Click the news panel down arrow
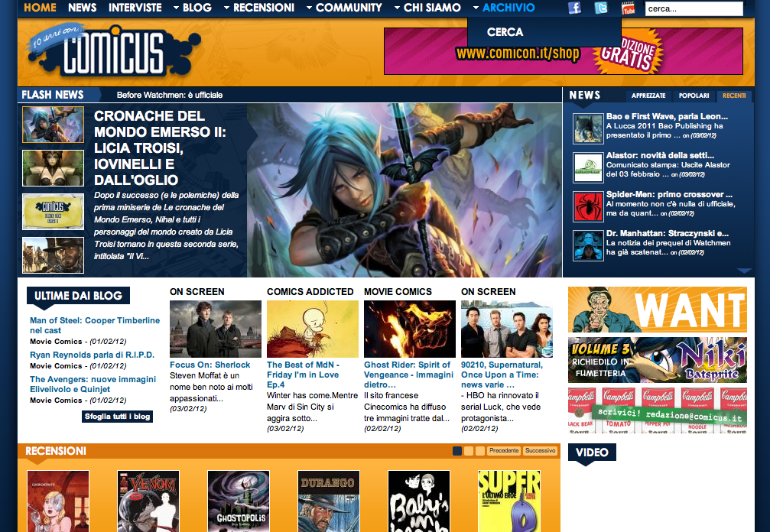770x532 pixels. pyautogui.click(x=745, y=271)
